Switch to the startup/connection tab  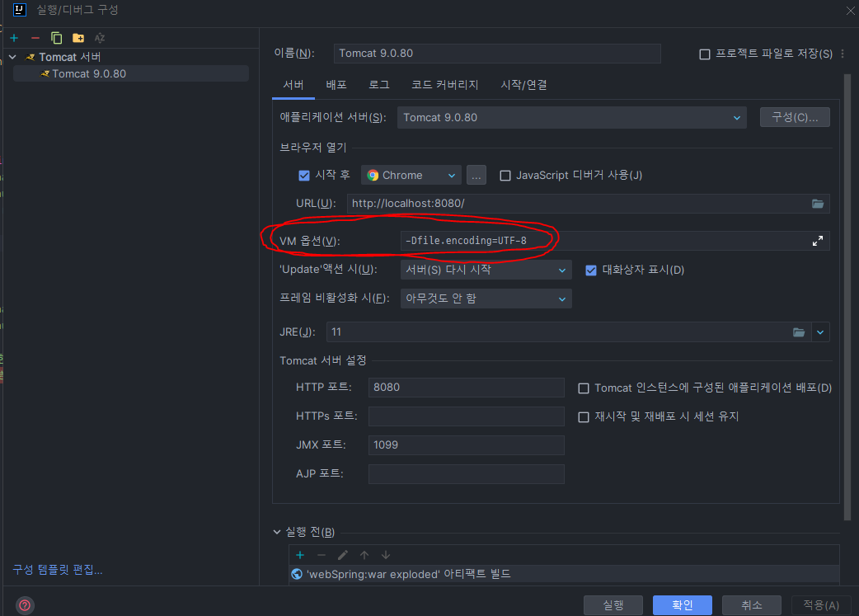pos(523,85)
